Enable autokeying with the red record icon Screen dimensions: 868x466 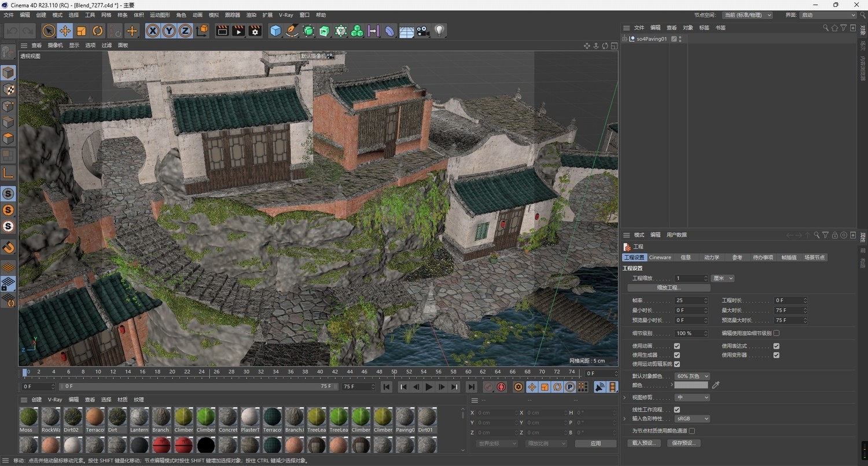pos(501,387)
